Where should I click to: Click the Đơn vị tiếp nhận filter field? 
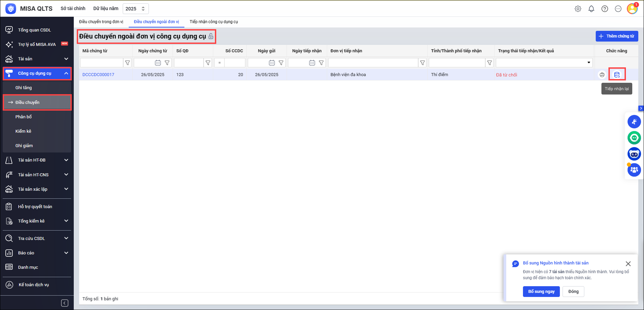click(373, 63)
